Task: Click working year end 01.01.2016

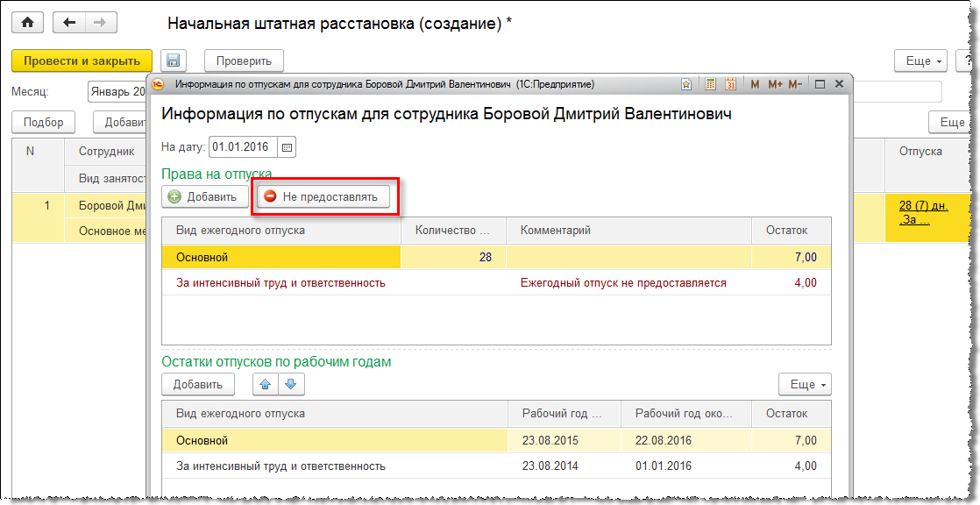Action: click(664, 466)
